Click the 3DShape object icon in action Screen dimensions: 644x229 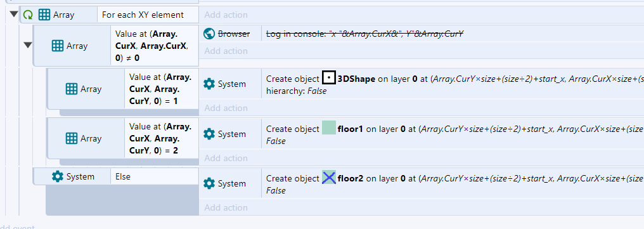tap(328, 79)
